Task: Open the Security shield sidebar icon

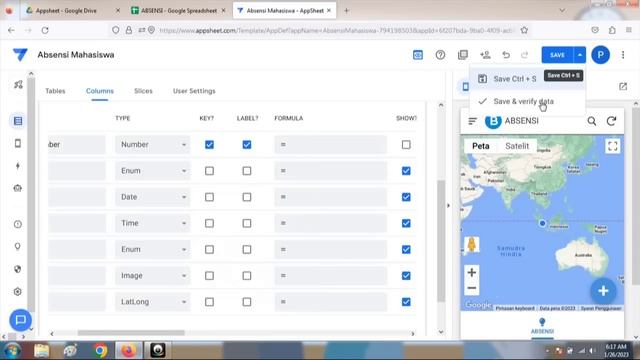Action: pyautogui.click(x=18, y=269)
